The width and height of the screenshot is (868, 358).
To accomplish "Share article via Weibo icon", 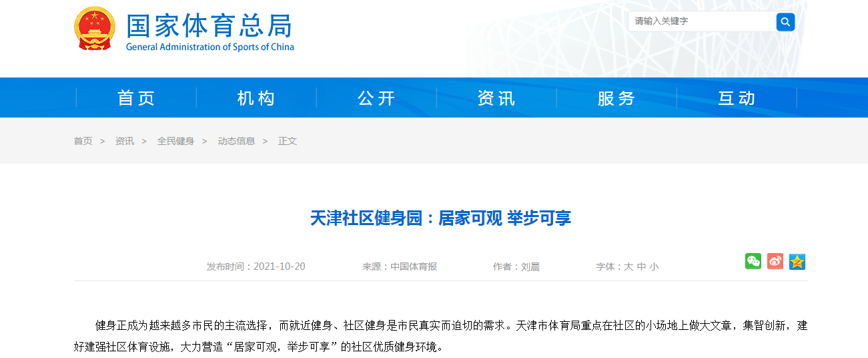I will 775,261.
